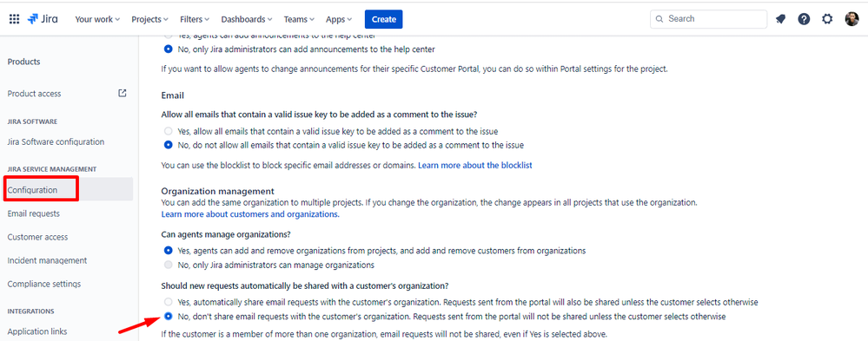The width and height of the screenshot is (868, 341).
Task: Click the Jira logo
Action: (42, 19)
